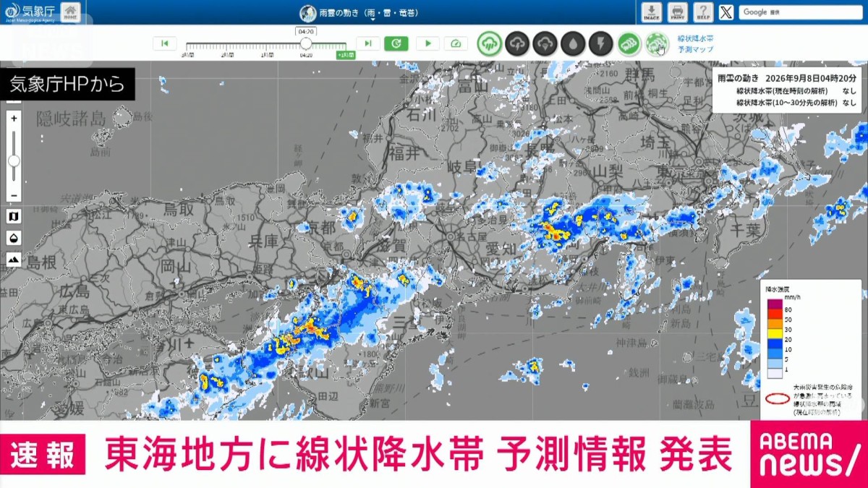This screenshot has width=868, height=488.
Task: Open the animation speed gauge control
Action: [x=456, y=43]
